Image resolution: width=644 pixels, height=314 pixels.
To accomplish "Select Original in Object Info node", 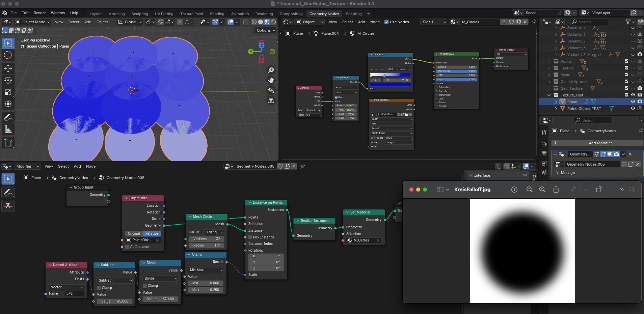I will [x=134, y=233].
